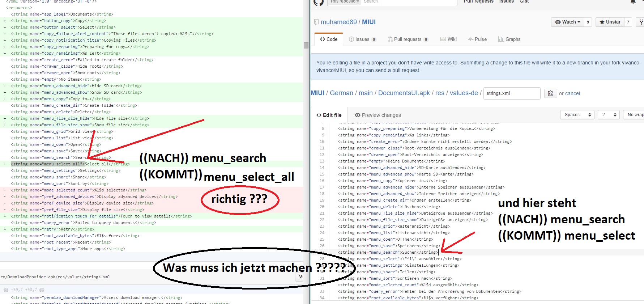Click the menu_settings Settings diff line
Screen dimensions: 644x304
click(65, 170)
